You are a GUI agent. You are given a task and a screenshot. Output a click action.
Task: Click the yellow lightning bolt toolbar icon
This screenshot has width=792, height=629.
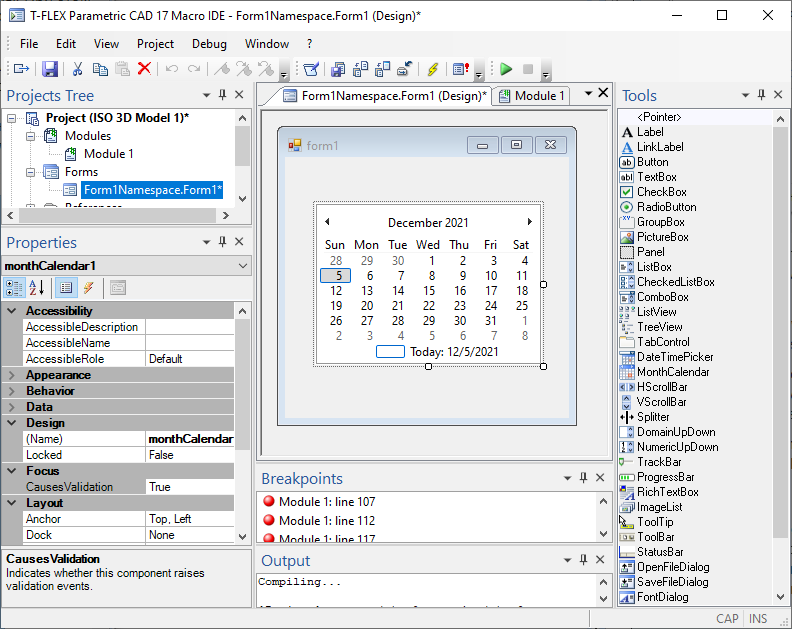pyautogui.click(x=432, y=69)
